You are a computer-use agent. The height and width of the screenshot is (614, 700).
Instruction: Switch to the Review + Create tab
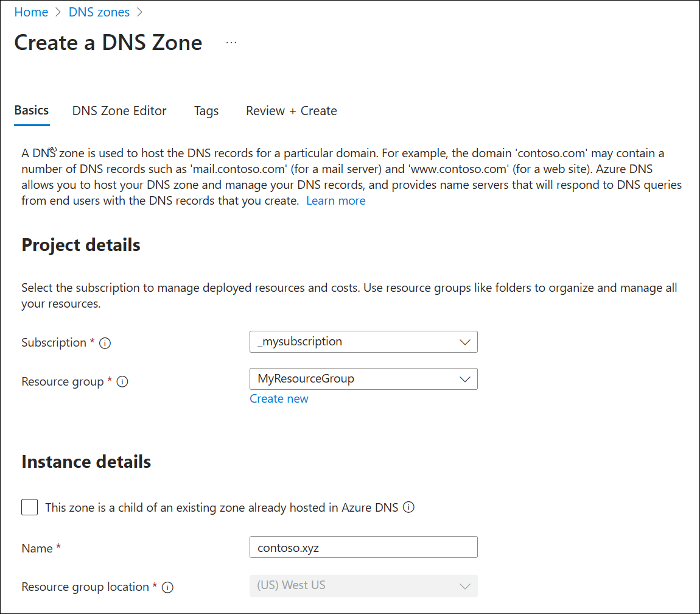pyautogui.click(x=291, y=111)
